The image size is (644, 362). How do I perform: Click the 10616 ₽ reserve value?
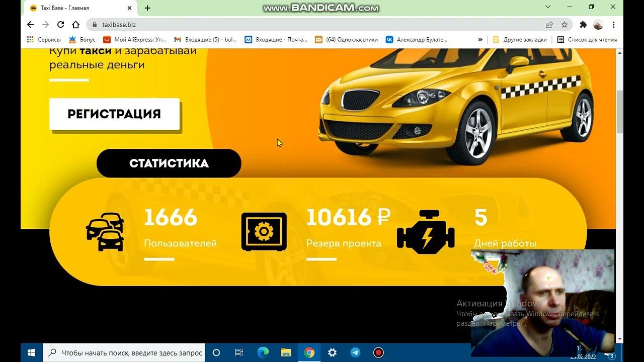[348, 218]
